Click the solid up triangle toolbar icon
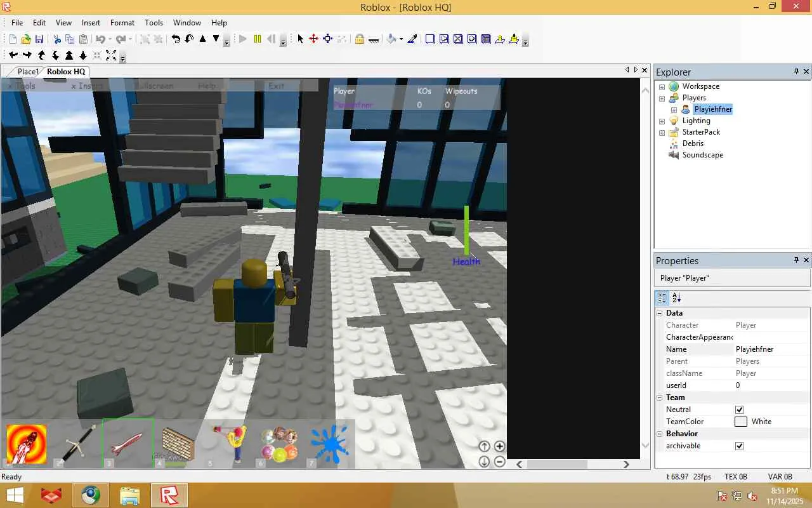The width and height of the screenshot is (812, 508). pos(203,39)
